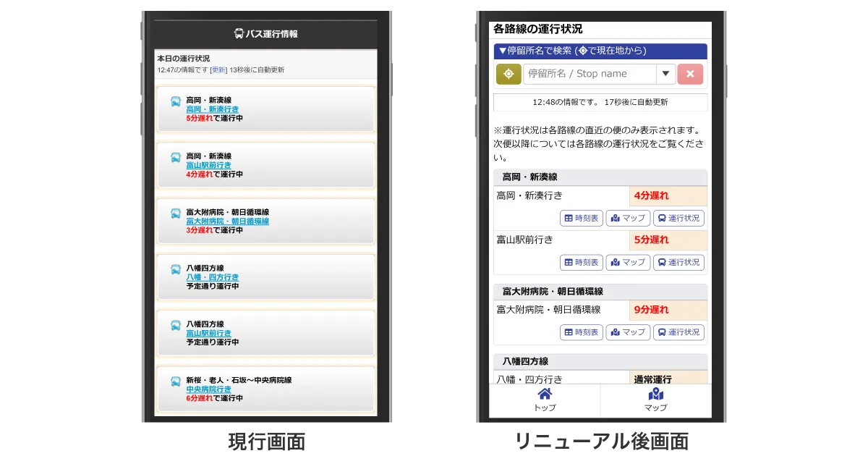Open the 八幡・四方行き link, current screen
Viewport: 868px width, 456px height.
212,277
